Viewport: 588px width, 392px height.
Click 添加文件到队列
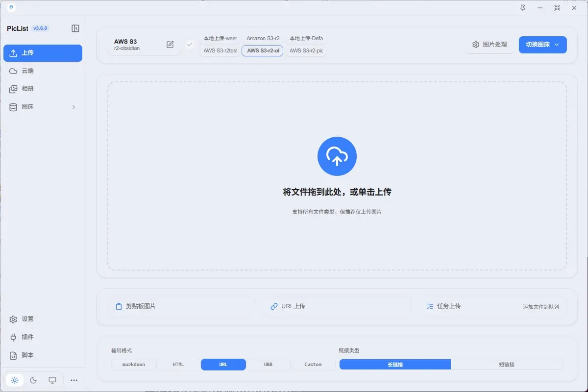(x=541, y=307)
